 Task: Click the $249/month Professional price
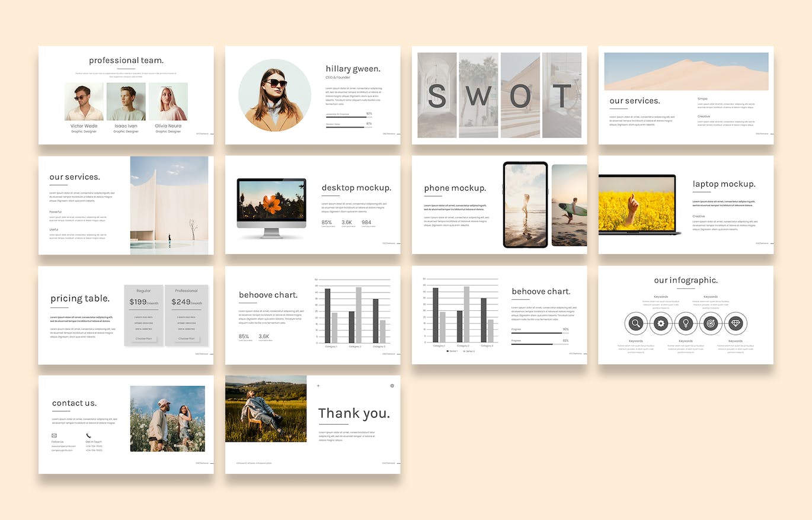pos(187,302)
